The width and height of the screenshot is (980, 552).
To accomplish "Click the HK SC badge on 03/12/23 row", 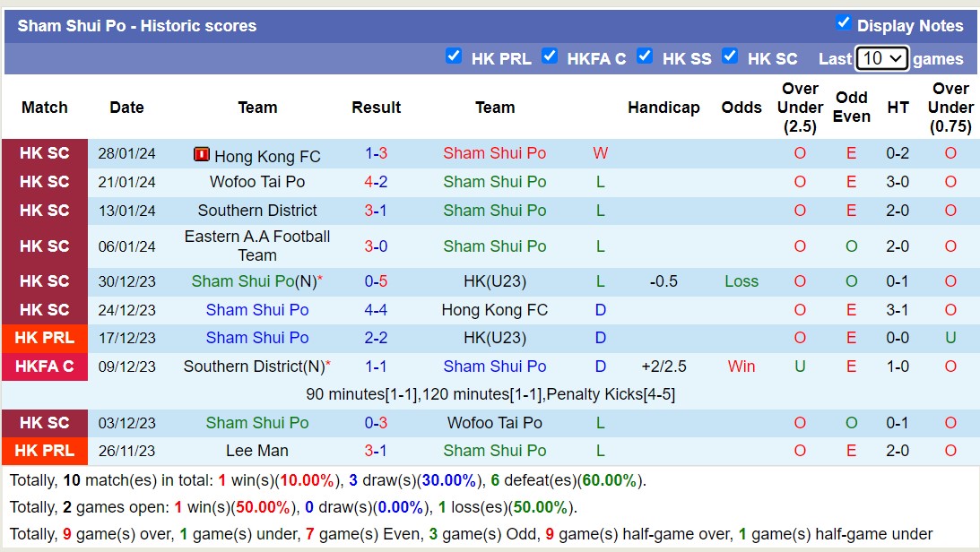I will tap(44, 423).
